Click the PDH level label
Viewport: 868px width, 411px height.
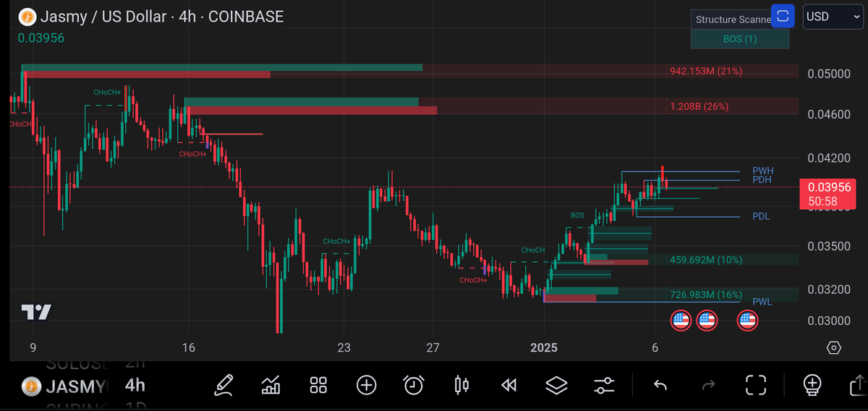pyautogui.click(x=762, y=179)
